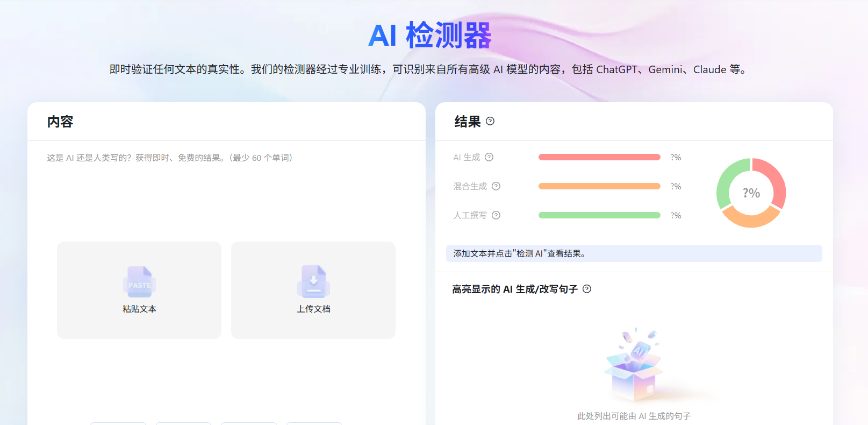Click the 人工撰写 label
The height and width of the screenshot is (425, 868).
(470, 215)
